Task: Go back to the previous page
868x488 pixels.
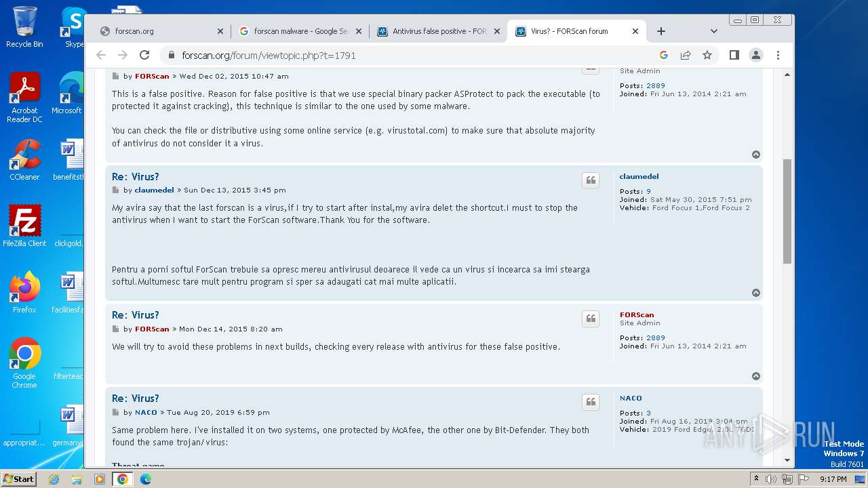Action: click(101, 56)
